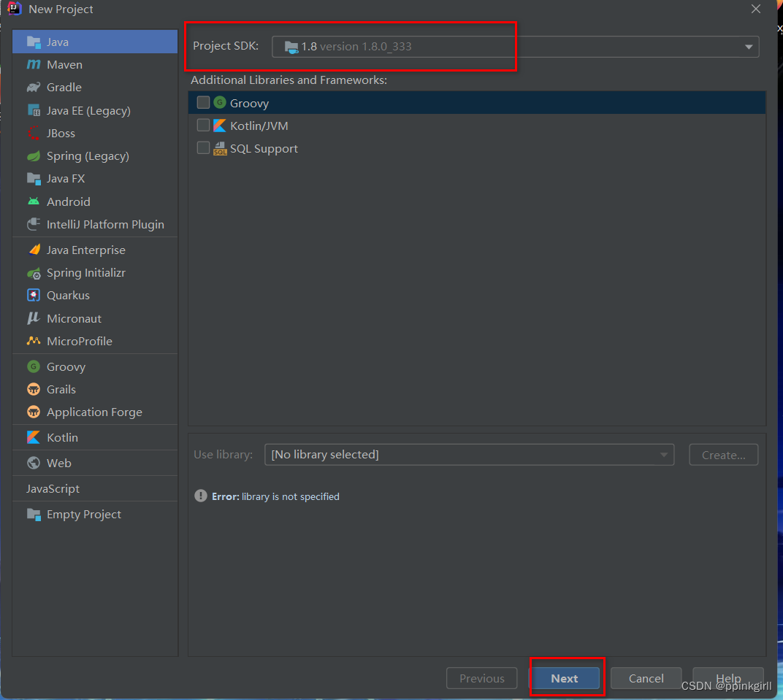
Task: Open the Project SDK dropdown arrow
Action: pos(749,47)
